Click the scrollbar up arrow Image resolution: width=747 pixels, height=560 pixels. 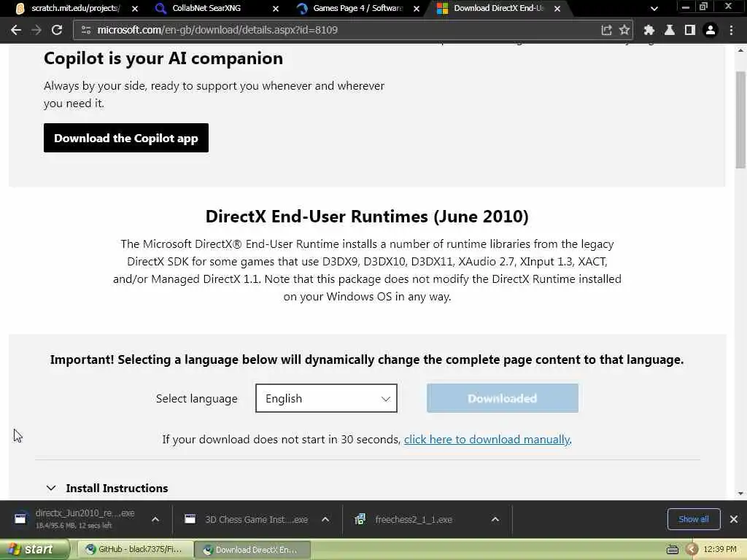[741, 50]
